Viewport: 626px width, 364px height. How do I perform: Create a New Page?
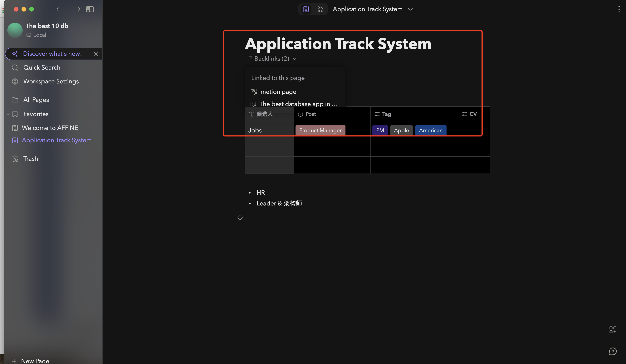point(35,360)
